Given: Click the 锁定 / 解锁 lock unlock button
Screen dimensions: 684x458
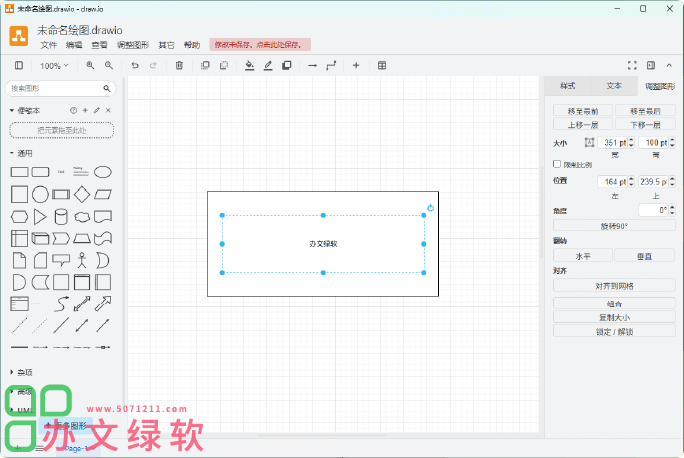Looking at the screenshot, I should pyautogui.click(x=614, y=332).
